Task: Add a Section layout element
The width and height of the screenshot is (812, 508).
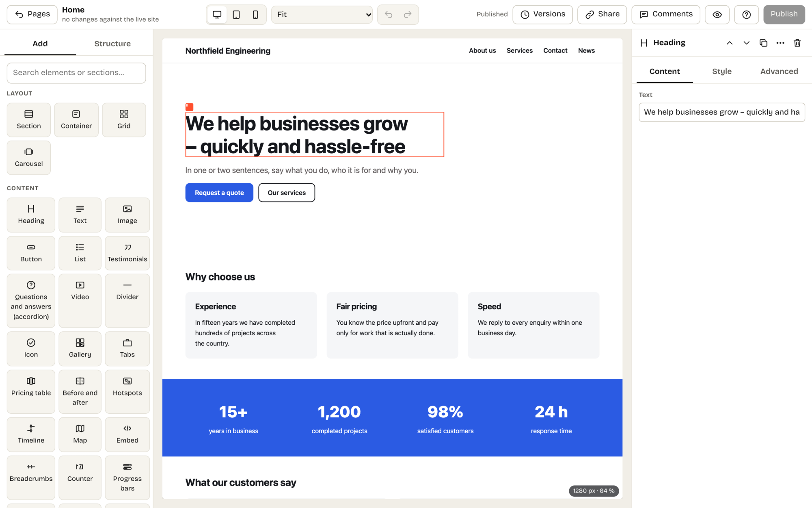Action: point(29,120)
